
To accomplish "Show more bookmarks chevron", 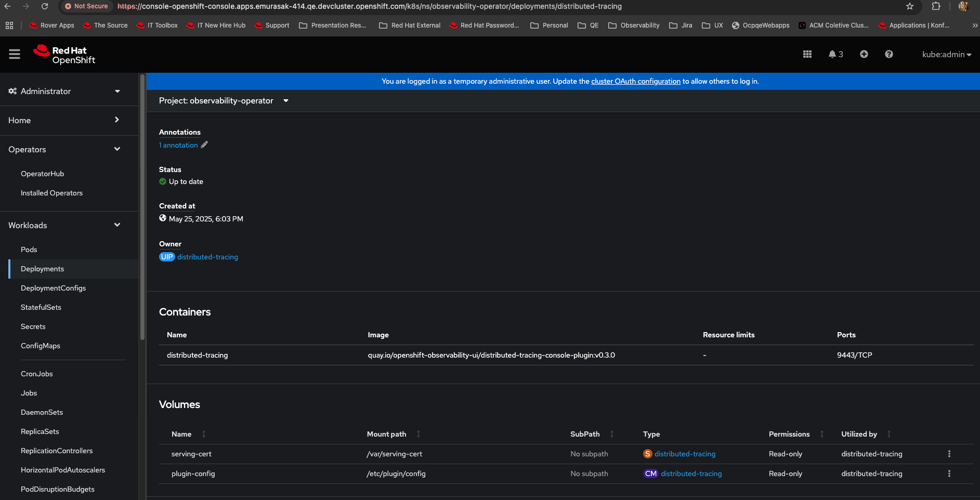I will point(975,25).
